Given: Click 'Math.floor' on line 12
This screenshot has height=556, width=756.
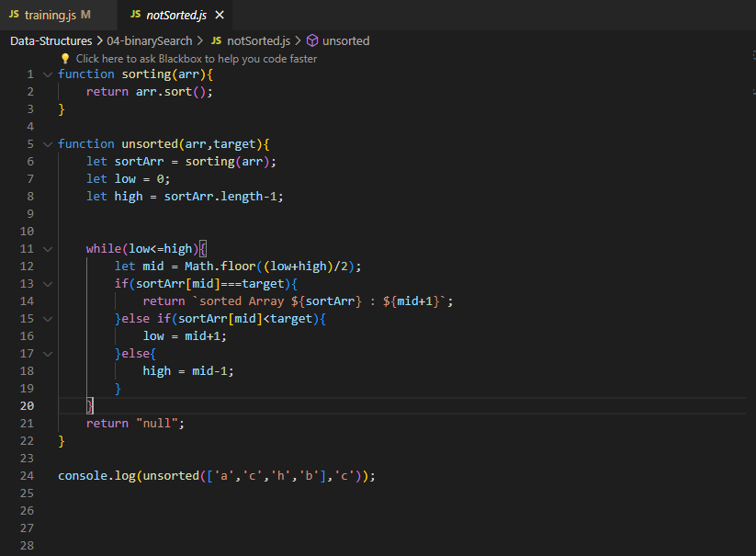Looking at the screenshot, I should click(x=220, y=267).
